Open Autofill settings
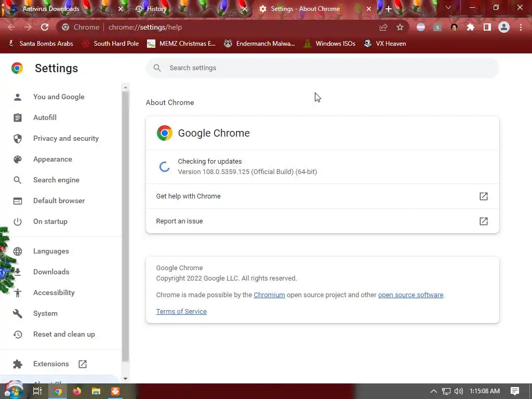The width and height of the screenshot is (532, 399). (45, 117)
